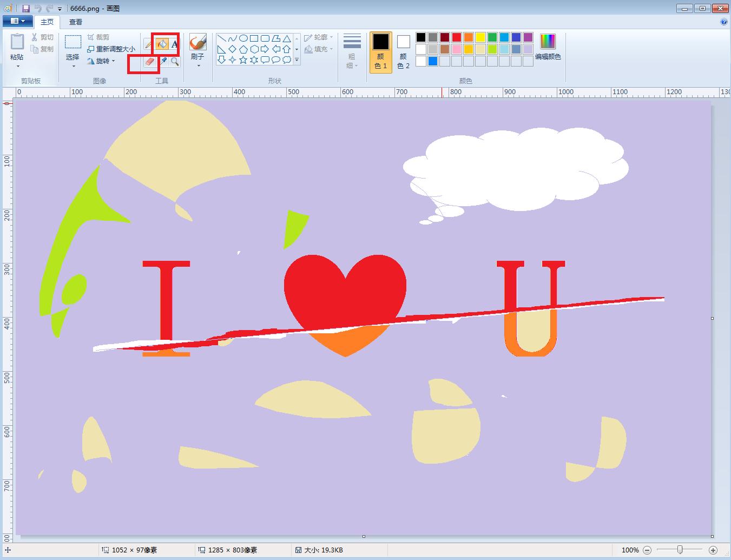The height and width of the screenshot is (560, 731).
Task: Click Resize (重新调整大小) button
Action: pyautogui.click(x=111, y=49)
